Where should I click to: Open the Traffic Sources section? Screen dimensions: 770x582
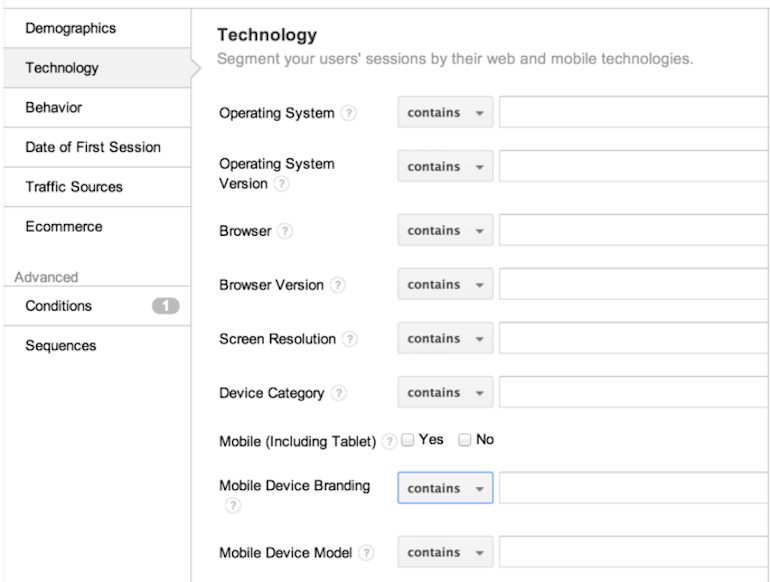pyautogui.click(x=74, y=187)
